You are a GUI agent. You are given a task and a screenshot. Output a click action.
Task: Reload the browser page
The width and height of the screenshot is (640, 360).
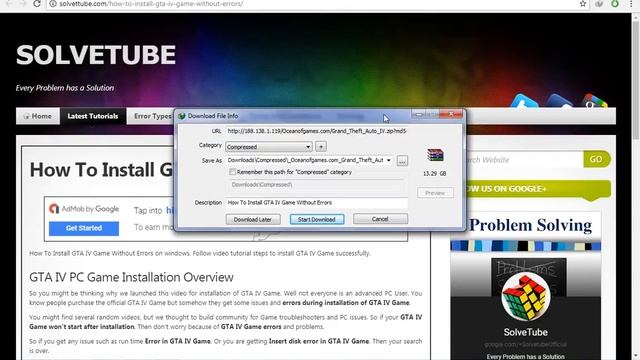click(37, 4)
